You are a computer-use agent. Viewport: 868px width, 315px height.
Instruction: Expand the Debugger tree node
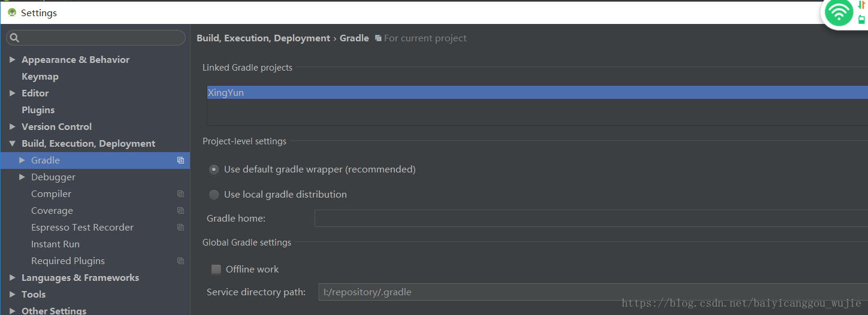coord(22,177)
